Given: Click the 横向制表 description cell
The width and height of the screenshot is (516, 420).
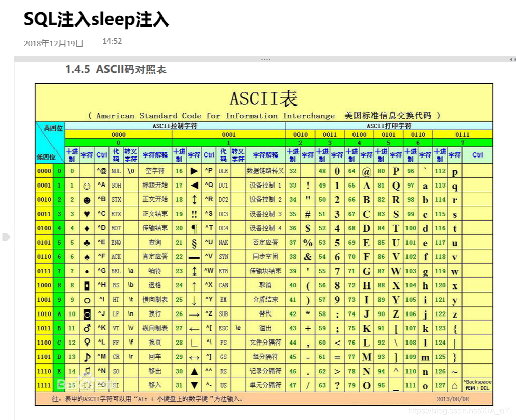Looking at the screenshot, I should pos(155,299).
